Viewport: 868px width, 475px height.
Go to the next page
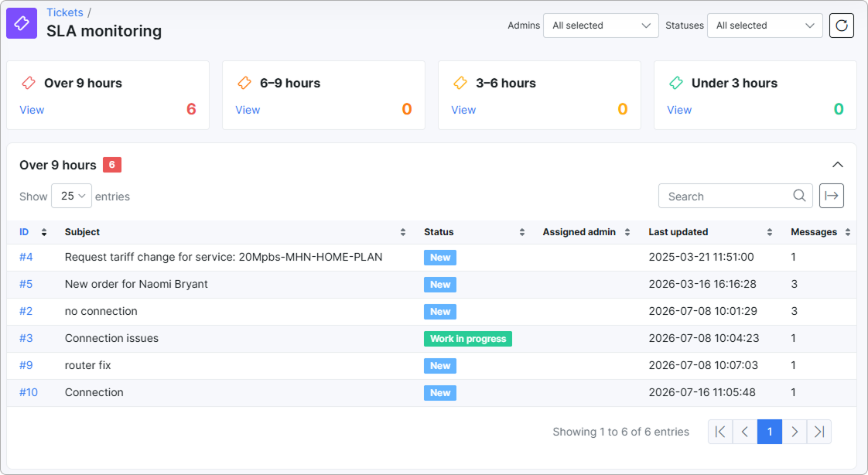(x=795, y=432)
